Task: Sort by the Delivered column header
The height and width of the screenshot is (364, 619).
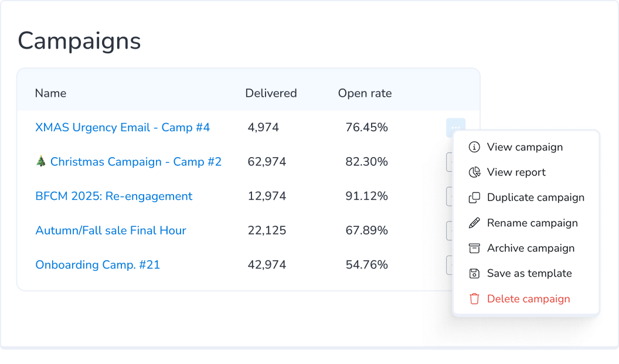Action: (x=271, y=93)
